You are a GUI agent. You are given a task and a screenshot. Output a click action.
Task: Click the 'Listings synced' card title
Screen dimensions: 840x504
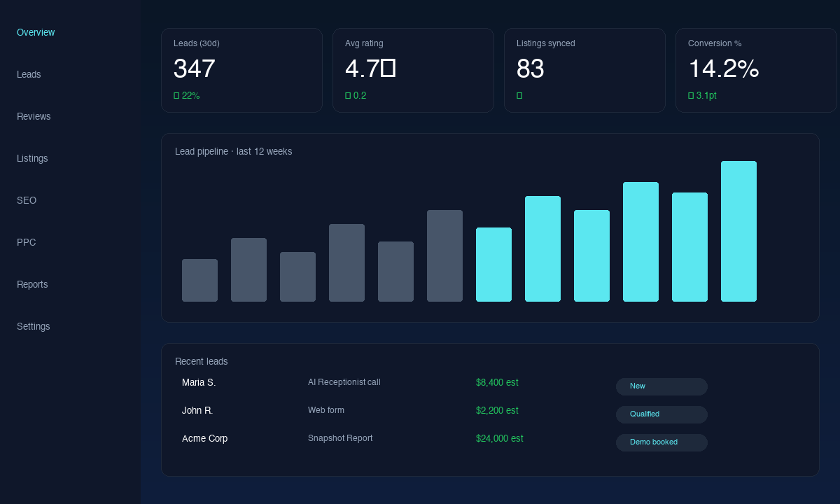click(546, 43)
